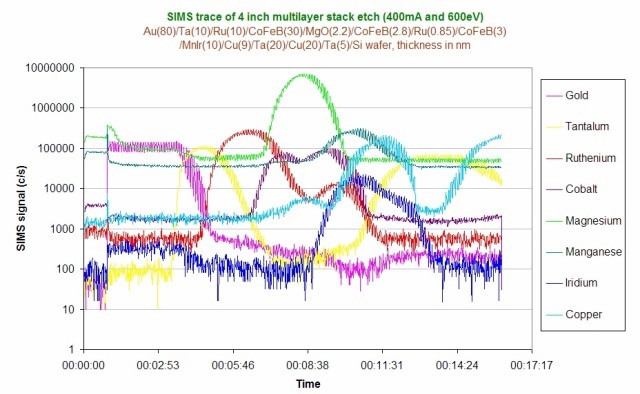Click the y-axis value 100000
640x394 pixels.
coord(56,148)
